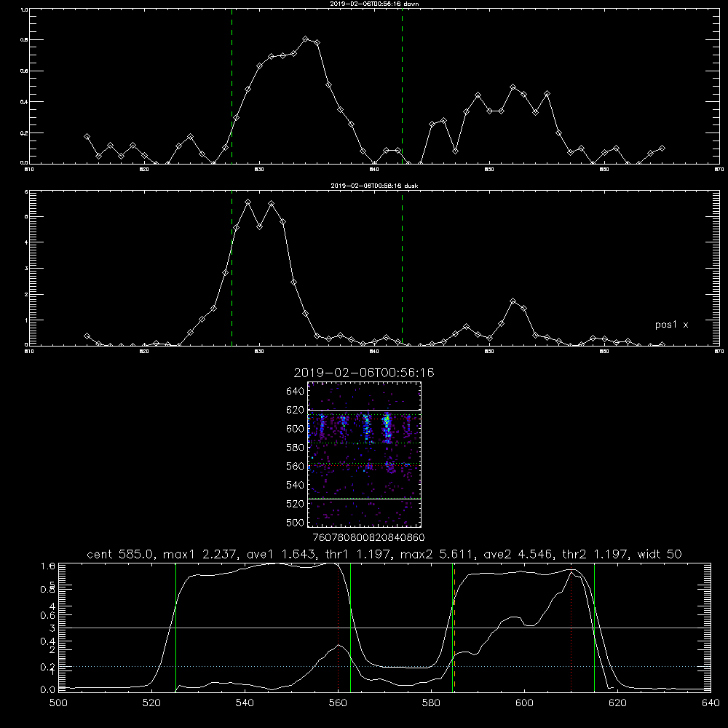Click the right green dashed marker in dawn plot
The image size is (728, 728).
point(402,86)
